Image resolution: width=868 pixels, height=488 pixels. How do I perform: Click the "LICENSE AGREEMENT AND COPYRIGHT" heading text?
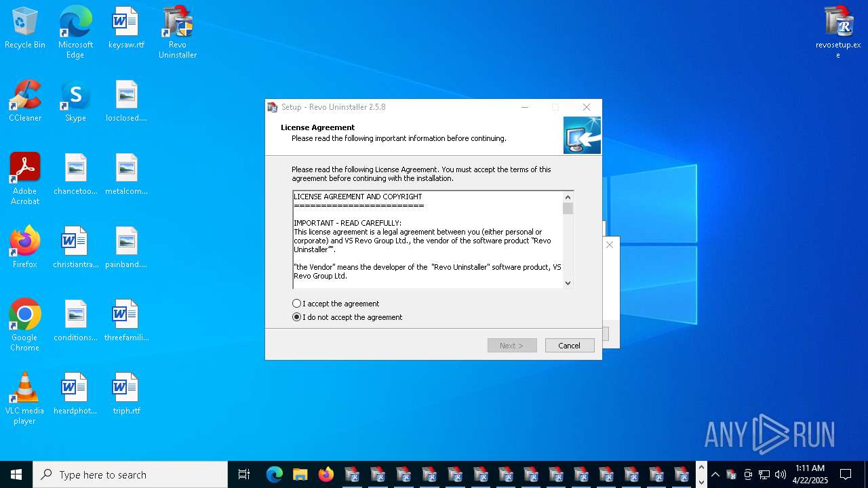[358, 197]
